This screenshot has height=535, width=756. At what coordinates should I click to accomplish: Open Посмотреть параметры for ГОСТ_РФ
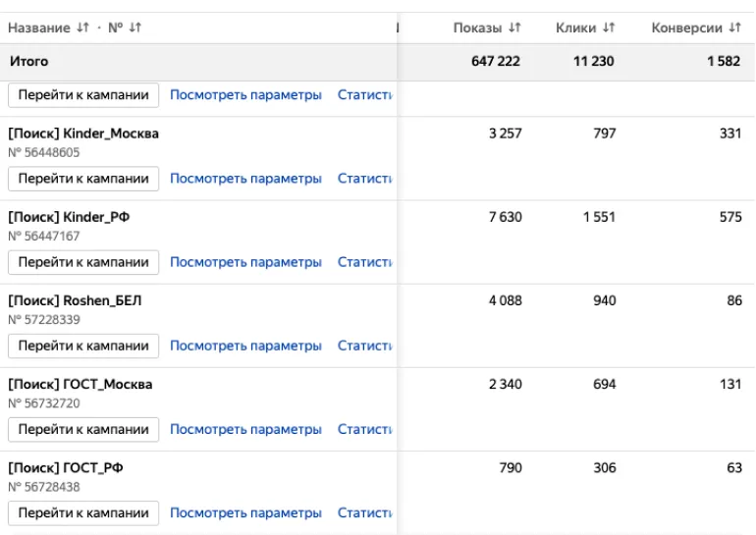click(245, 512)
